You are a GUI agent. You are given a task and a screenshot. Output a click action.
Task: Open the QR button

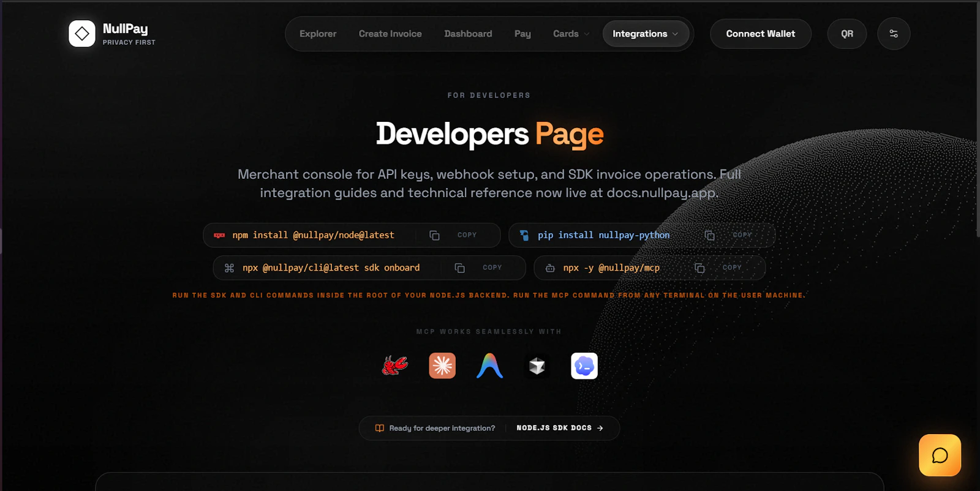(847, 34)
